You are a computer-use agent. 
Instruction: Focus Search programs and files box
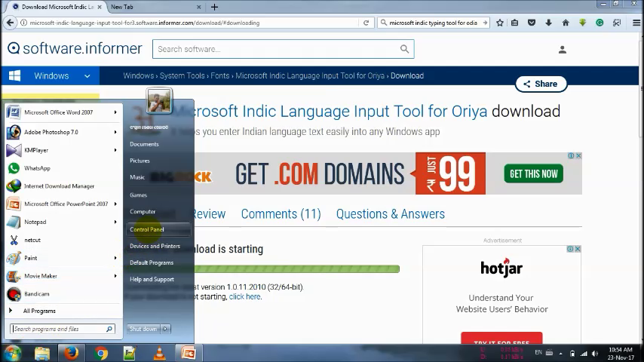coord(63,329)
